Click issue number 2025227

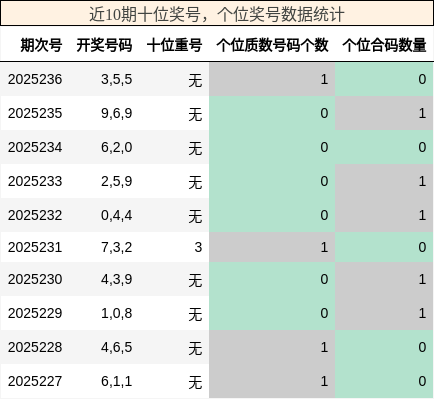[35, 381]
